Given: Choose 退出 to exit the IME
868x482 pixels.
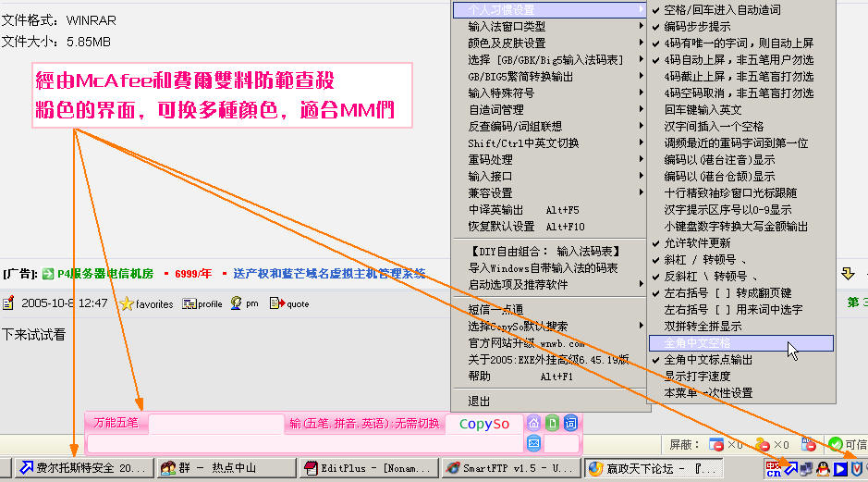Looking at the screenshot, I should (550, 402).
